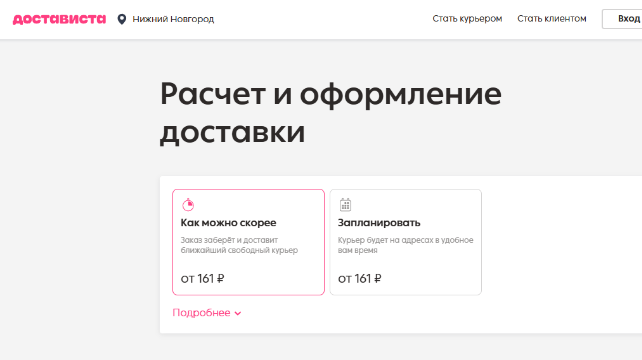642x360 pixels.
Task: Click text Курьер будет на адресах в удобное вам время
Action: coord(405,245)
